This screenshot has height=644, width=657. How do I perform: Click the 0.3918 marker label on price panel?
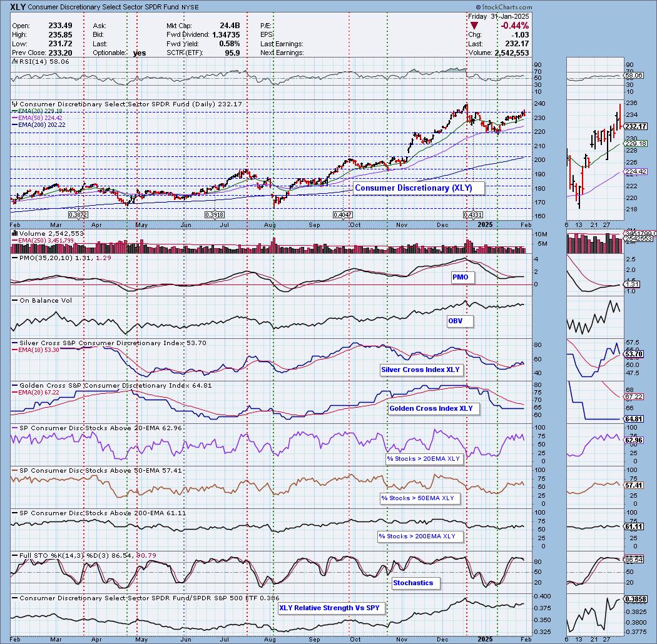(x=214, y=215)
